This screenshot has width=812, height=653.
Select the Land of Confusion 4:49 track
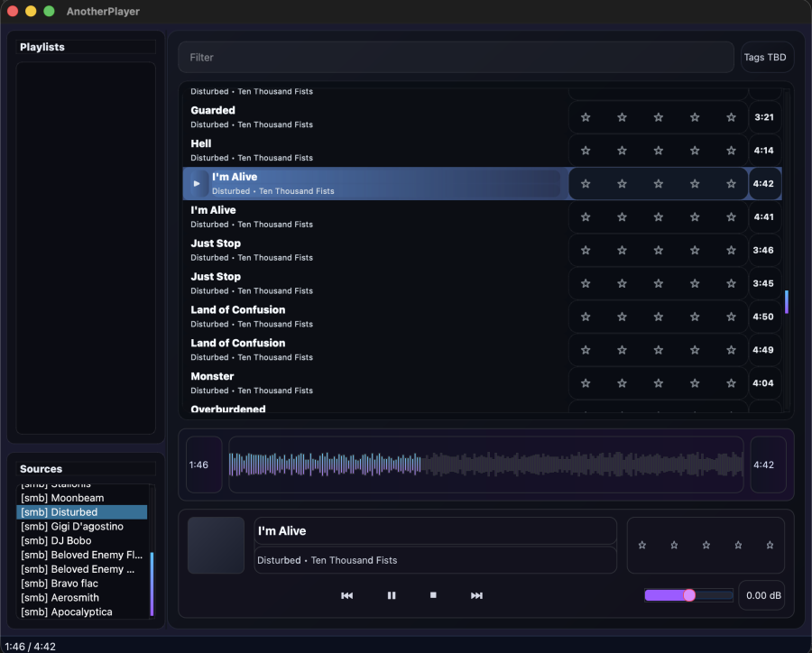pos(375,350)
